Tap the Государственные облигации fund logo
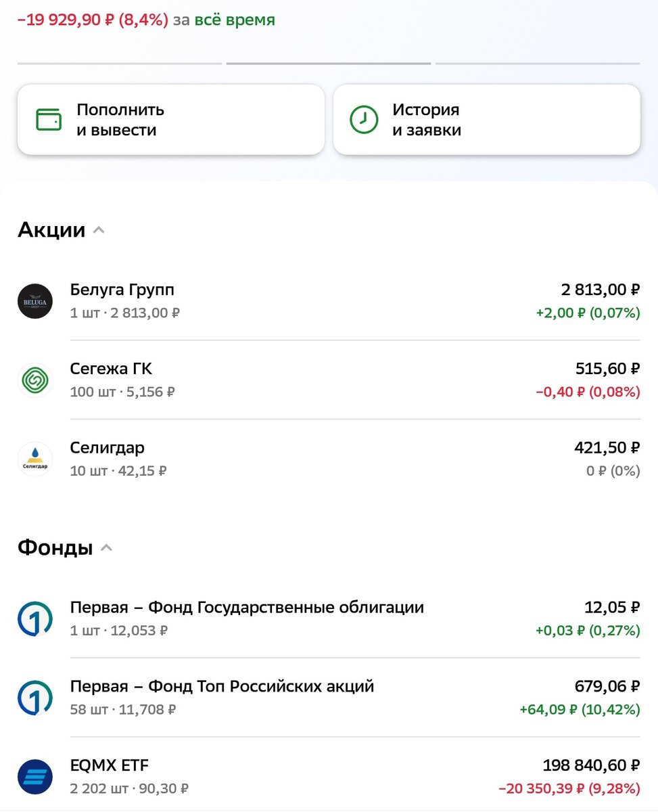This screenshot has width=658, height=812. pos(35,619)
